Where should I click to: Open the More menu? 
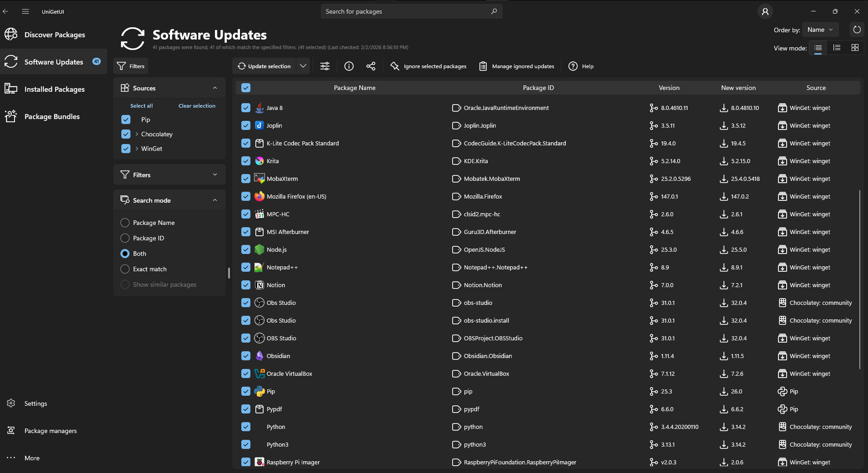(x=54, y=458)
